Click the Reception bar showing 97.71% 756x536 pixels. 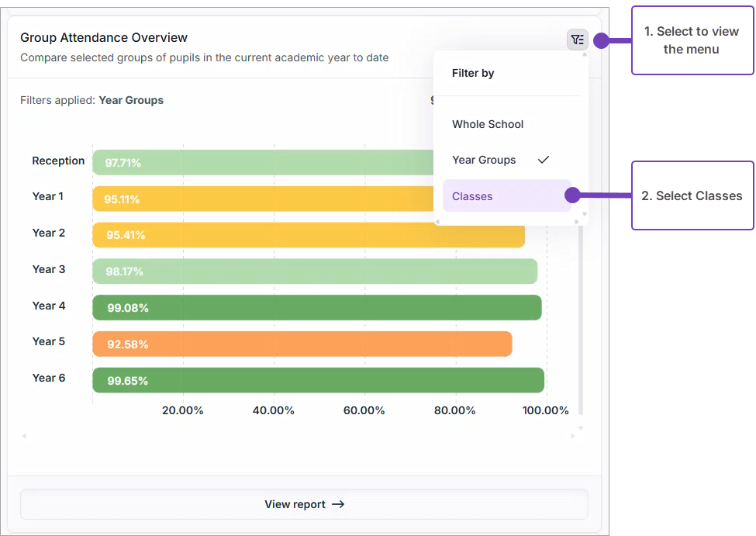tap(264, 163)
